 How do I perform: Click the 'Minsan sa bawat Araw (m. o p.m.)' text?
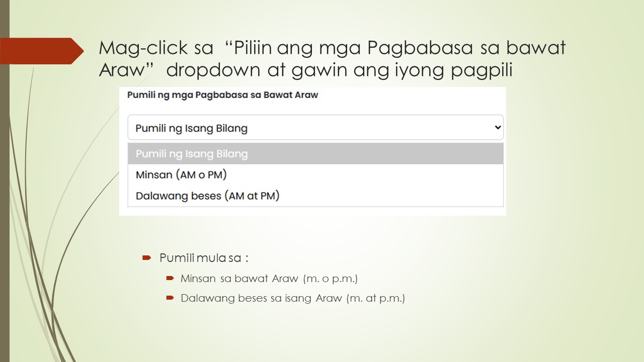click(x=269, y=278)
